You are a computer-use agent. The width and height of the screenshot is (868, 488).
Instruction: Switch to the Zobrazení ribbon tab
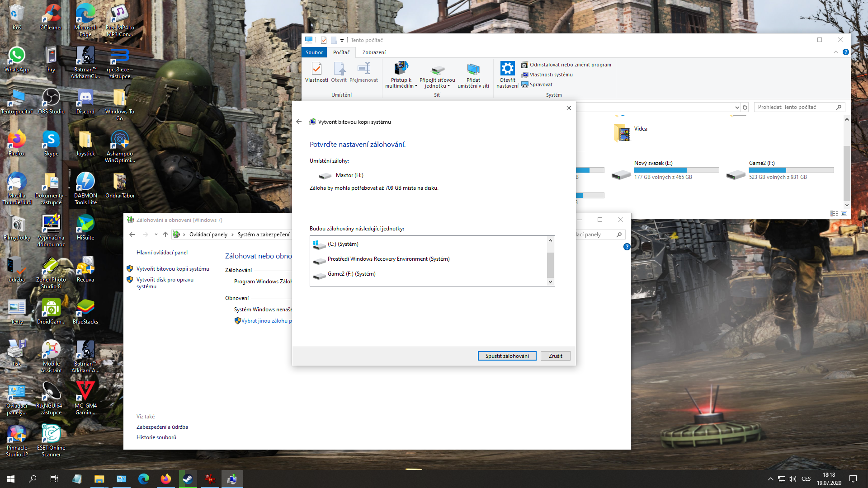(x=374, y=52)
